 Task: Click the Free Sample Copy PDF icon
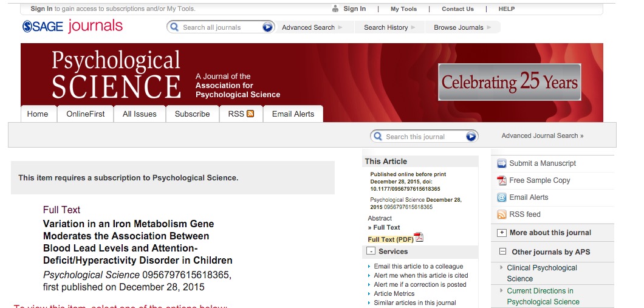pos(501,180)
